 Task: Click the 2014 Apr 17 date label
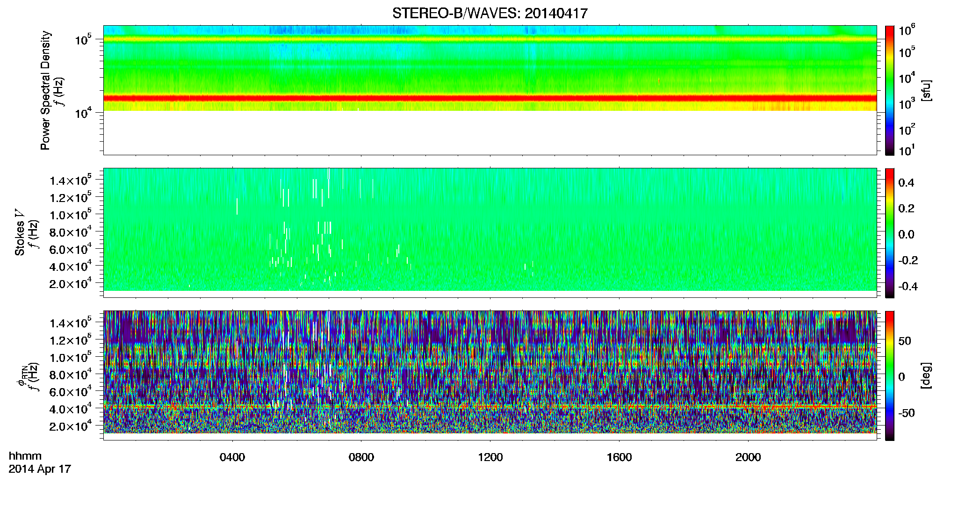point(40,469)
